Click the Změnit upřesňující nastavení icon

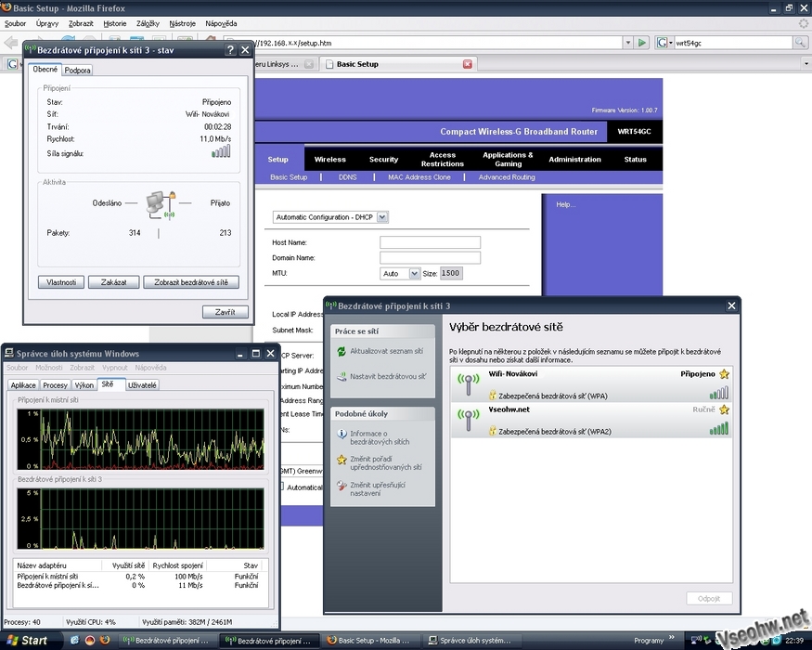342,486
